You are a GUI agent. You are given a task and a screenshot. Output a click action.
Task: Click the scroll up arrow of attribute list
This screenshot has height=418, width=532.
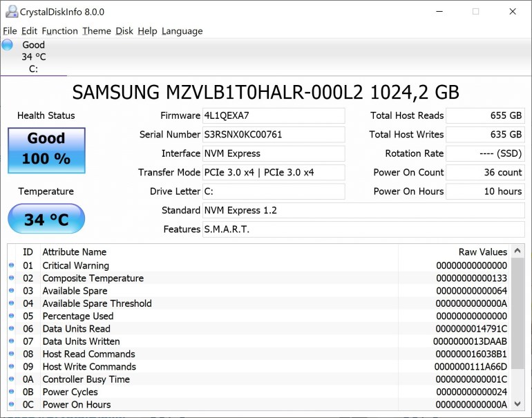click(x=517, y=251)
